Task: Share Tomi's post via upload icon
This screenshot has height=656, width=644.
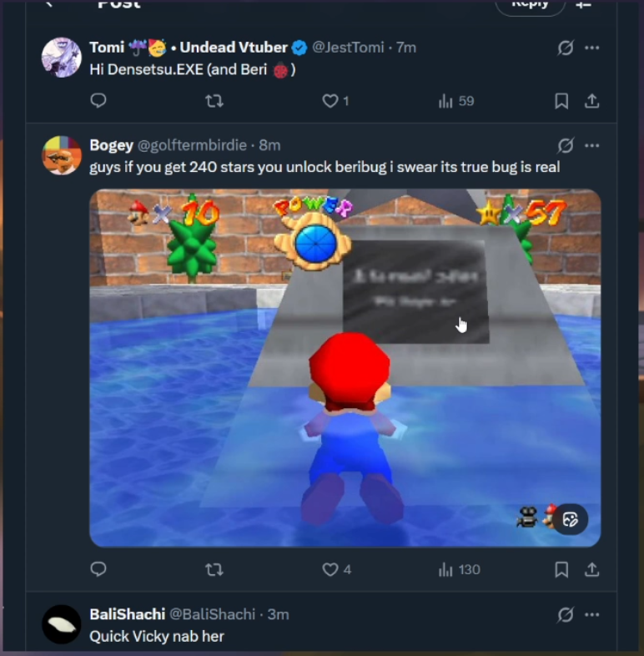Action: pyautogui.click(x=591, y=101)
